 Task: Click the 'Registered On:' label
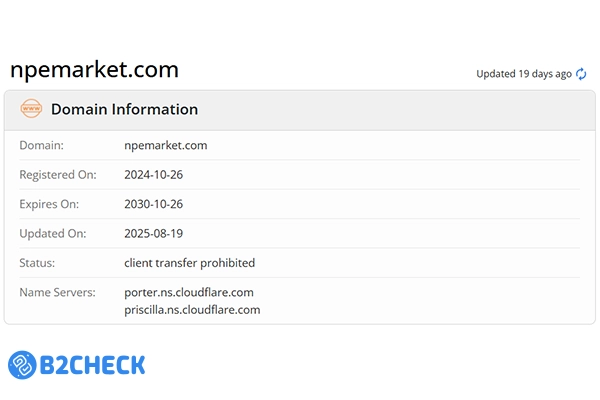pyautogui.click(x=58, y=175)
